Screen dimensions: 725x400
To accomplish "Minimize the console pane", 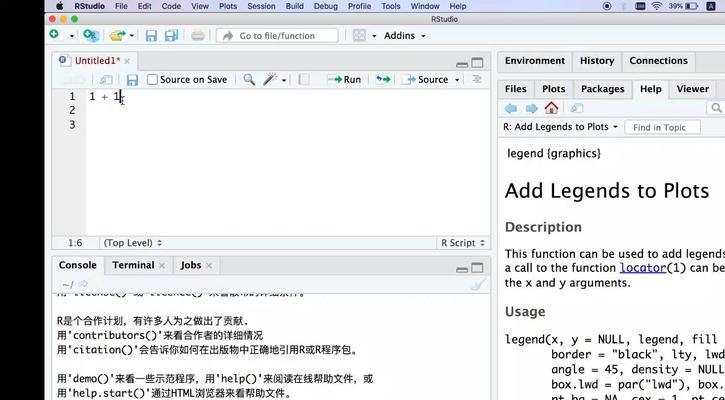I will tap(462, 269).
